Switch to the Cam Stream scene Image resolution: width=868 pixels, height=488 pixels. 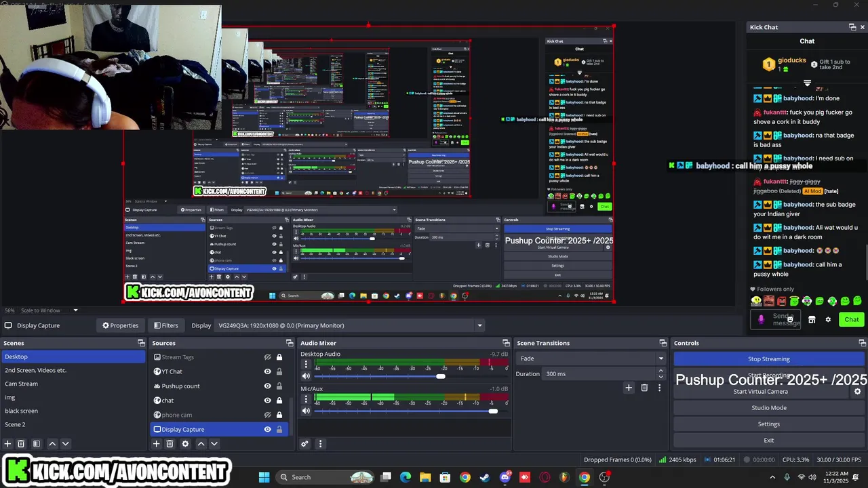(73, 384)
